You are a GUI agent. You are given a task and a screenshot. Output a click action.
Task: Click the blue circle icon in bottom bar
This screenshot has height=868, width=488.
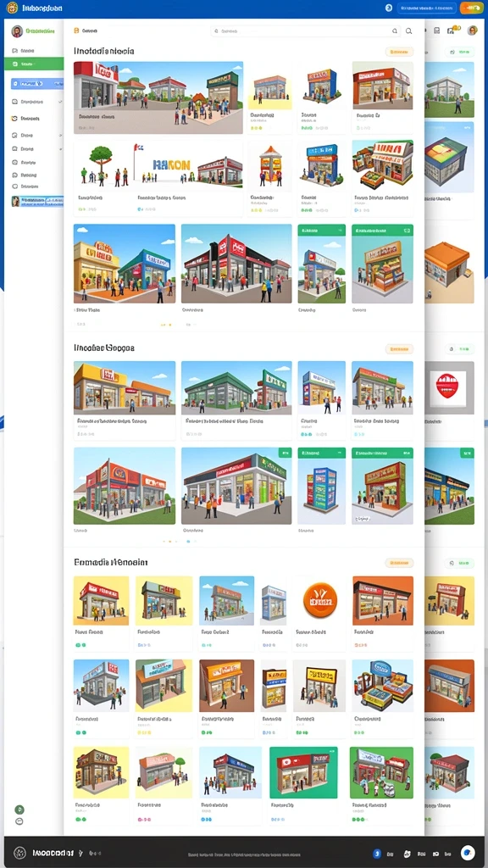(377, 853)
